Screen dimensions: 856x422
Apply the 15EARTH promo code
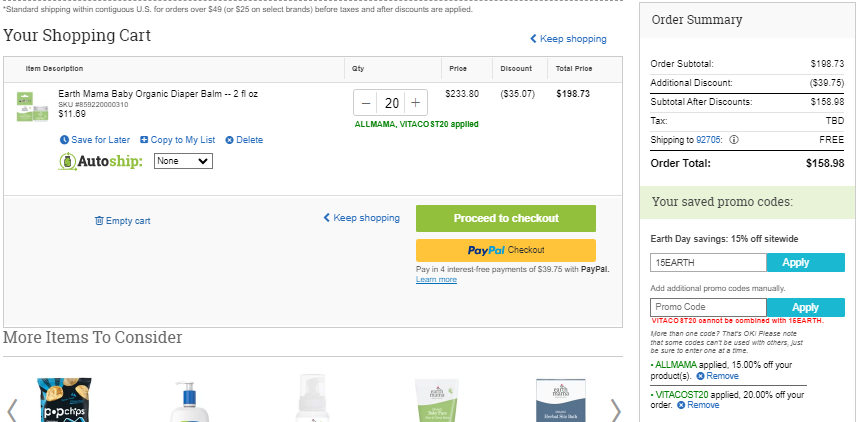pos(805,263)
